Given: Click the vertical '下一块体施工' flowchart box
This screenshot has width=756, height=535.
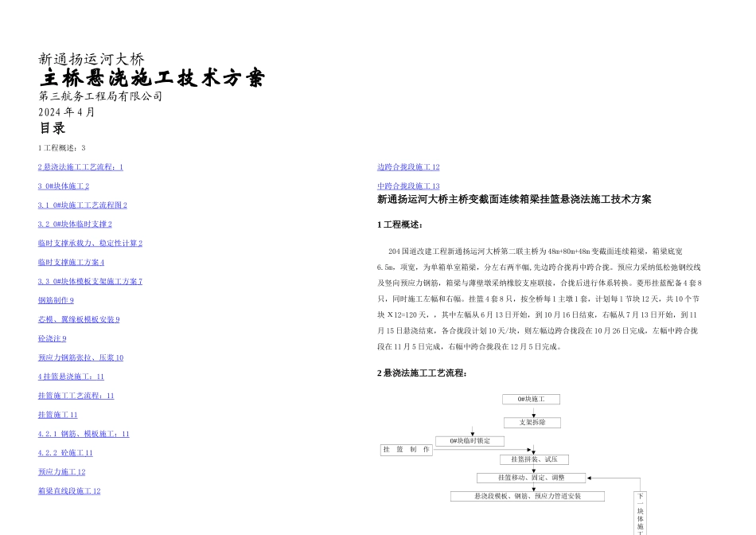Looking at the screenshot, I should pyautogui.click(x=641, y=514).
